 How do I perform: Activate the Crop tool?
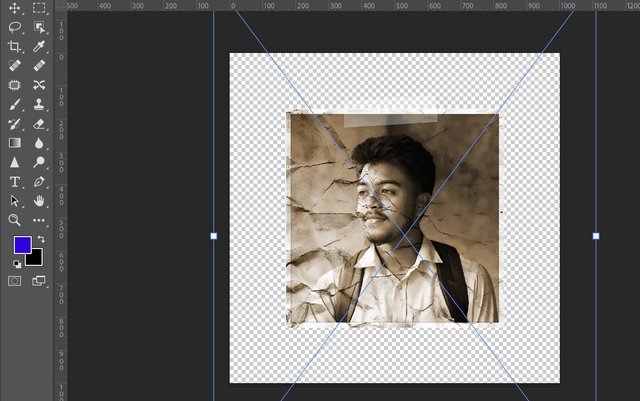(x=15, y=47)
